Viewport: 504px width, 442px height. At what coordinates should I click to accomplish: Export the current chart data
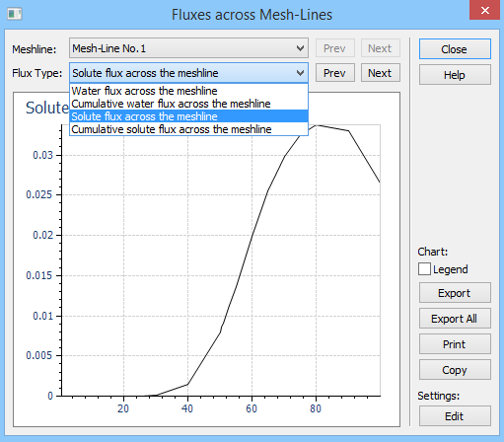click(x=455, y=293)
